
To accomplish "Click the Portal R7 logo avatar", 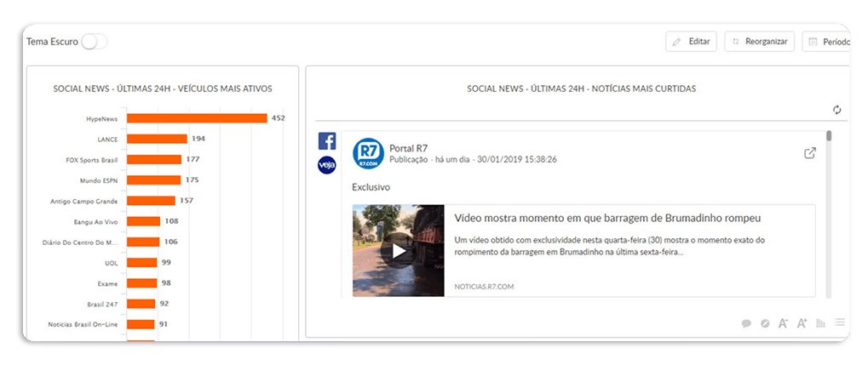I will pyautogui.click(x=368, y=154).
